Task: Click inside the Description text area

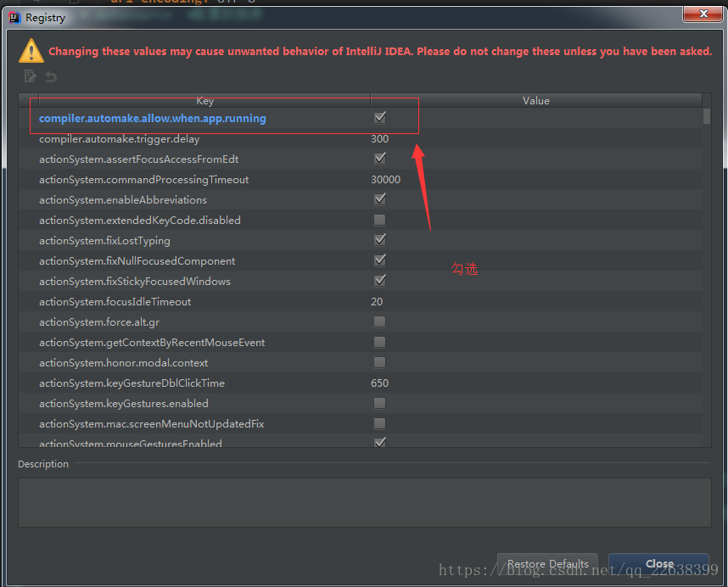Action: pos(365,502)
